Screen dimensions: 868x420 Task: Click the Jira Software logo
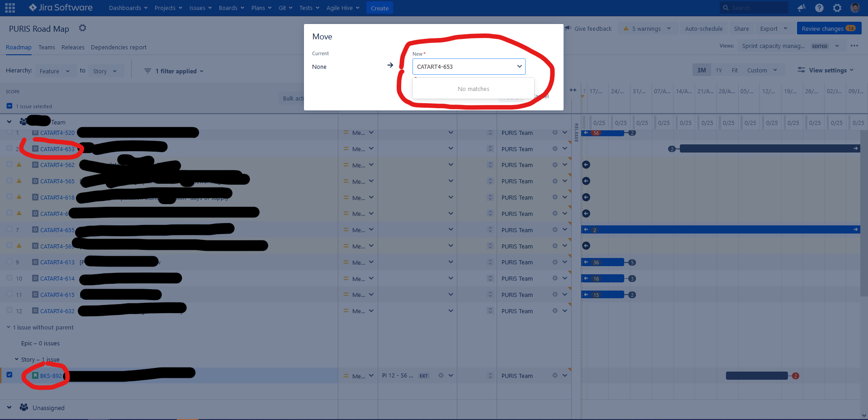[x=61, y=8]
